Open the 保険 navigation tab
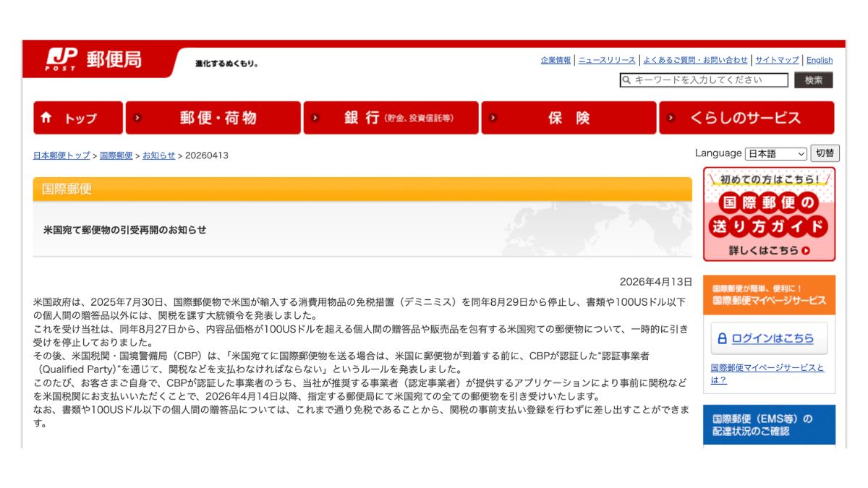 (x=569, y=118)
